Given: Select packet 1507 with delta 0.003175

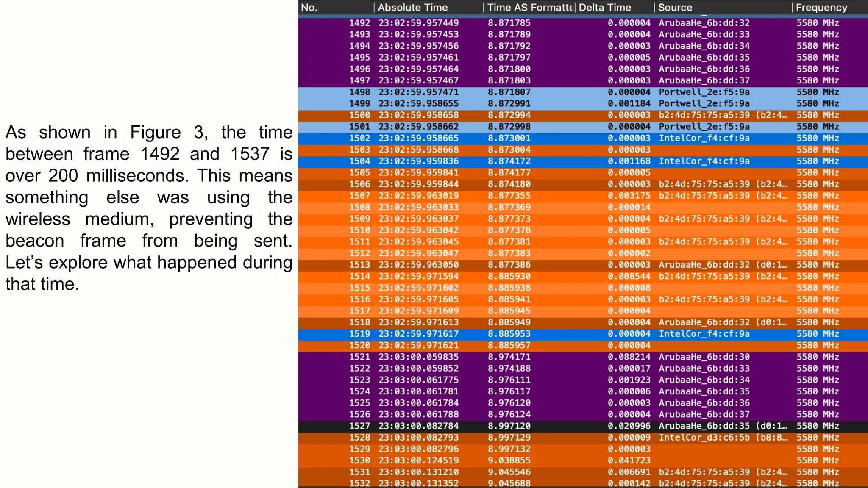Looking at the screenshot, I should [583, 196].
